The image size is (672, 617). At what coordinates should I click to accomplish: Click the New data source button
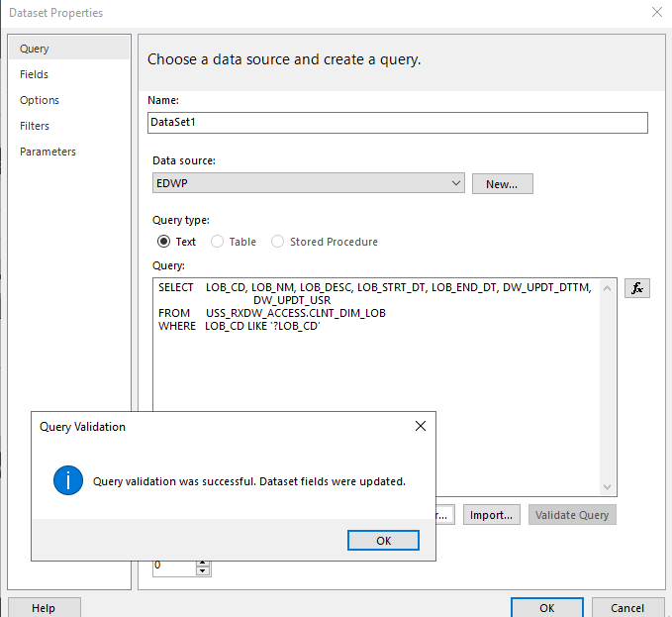pyautogui.click(x=503, y=184)
